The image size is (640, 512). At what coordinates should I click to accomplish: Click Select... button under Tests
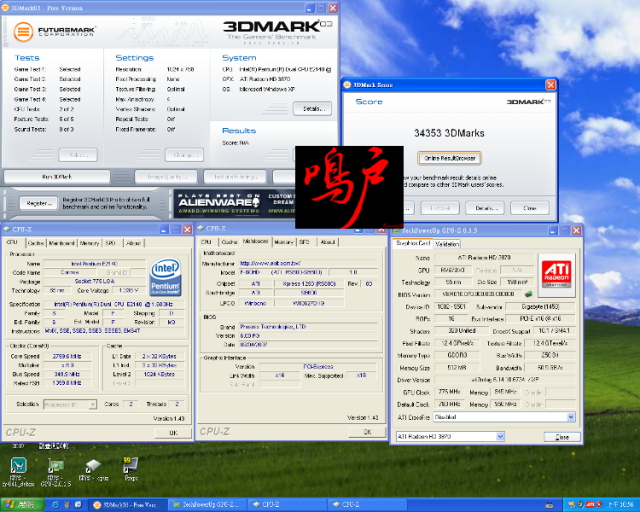(78, 155)
